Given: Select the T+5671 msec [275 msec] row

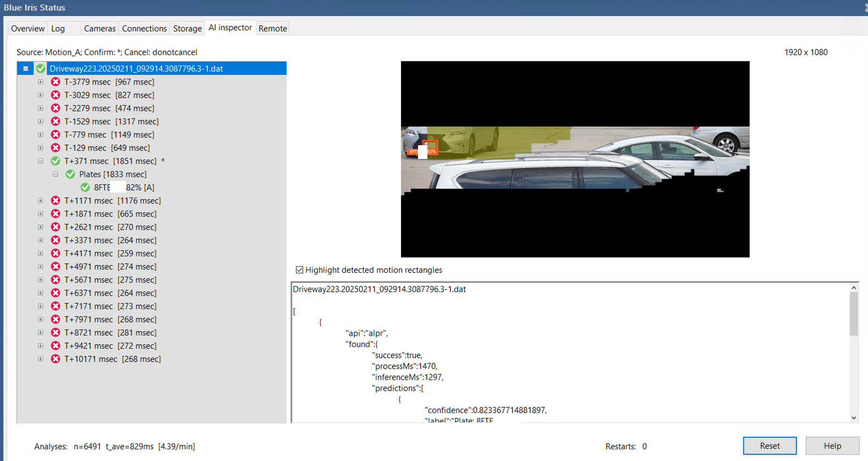Looking at the screenshot, I should 111,280.
